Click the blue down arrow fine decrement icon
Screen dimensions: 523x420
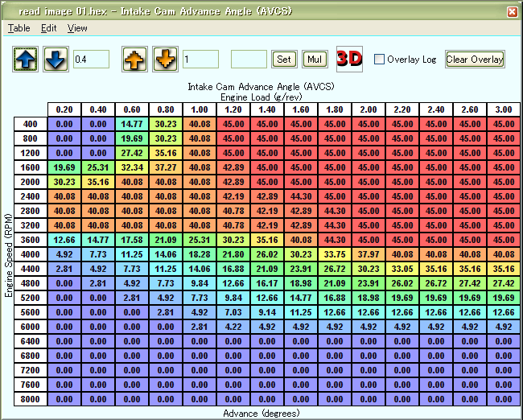click(55, 60)
